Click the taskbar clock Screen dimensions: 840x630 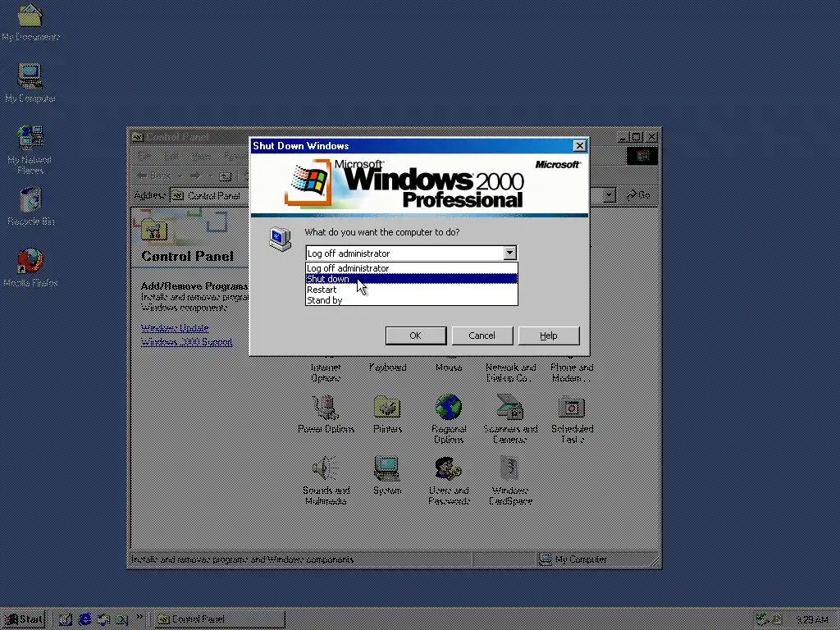pyautogui.click(x=812, y=620)
